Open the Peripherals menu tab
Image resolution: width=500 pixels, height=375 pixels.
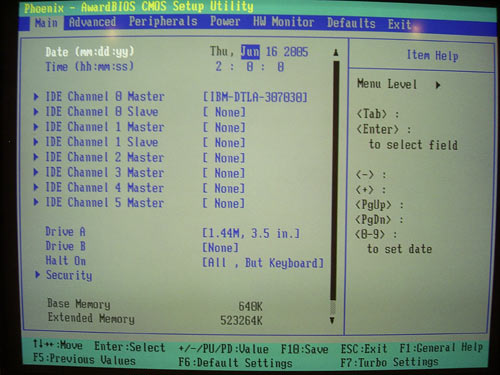pos(163,22)
